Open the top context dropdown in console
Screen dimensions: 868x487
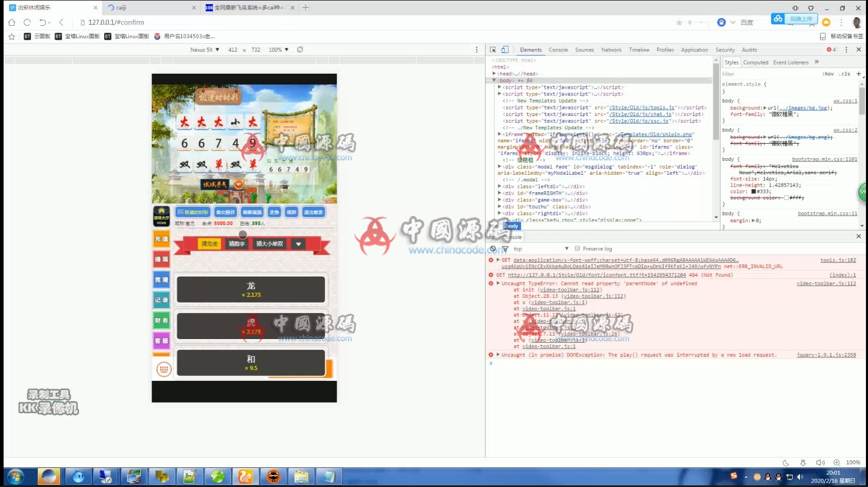pos(541,249)
